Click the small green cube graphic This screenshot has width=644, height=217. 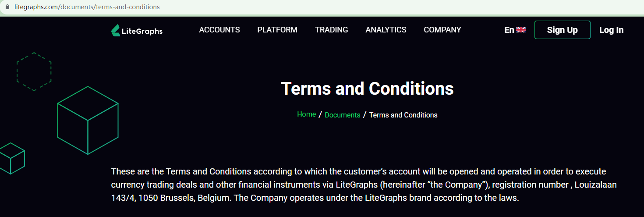12,158
